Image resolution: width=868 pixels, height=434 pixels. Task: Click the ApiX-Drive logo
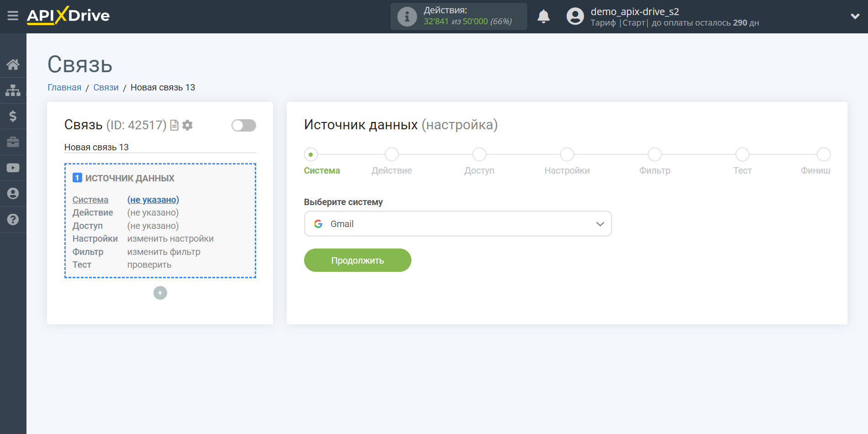pos(68,16)
